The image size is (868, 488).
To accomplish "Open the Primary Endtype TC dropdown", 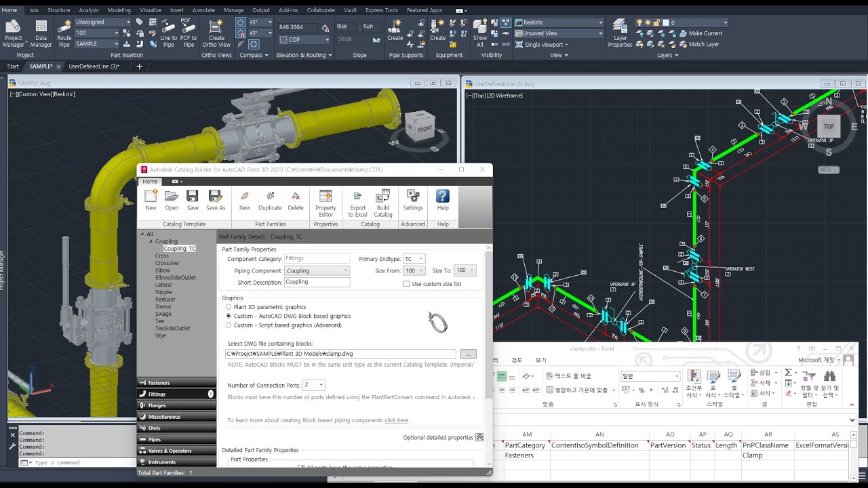I will tap(414, 259).
